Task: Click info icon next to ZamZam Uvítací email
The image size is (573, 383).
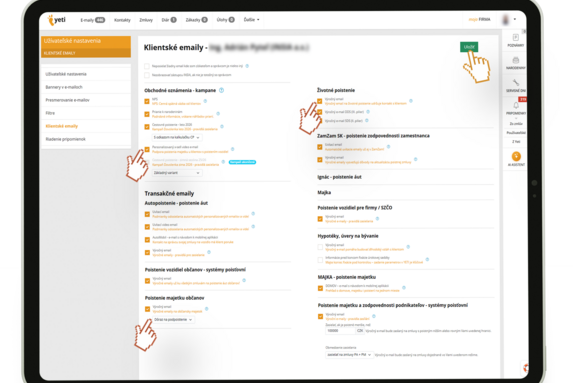Action: [x=388, y=147]
